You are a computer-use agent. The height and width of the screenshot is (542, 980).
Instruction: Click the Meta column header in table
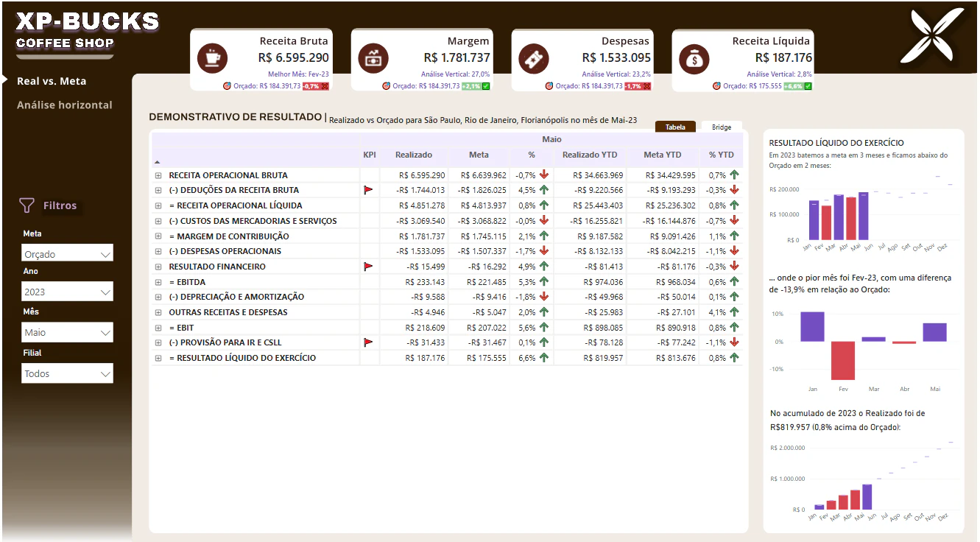479,155
